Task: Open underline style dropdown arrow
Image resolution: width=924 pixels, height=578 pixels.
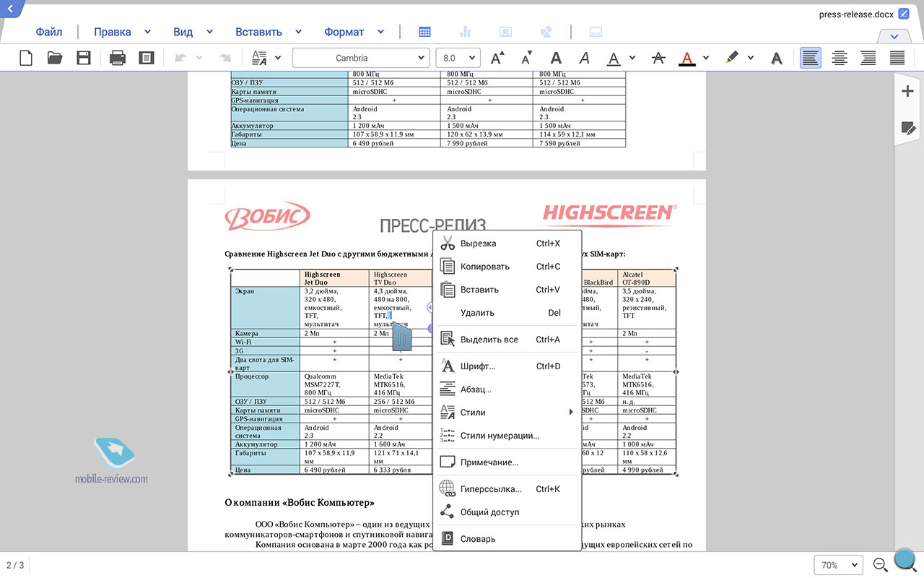Action: pos(632,58)
